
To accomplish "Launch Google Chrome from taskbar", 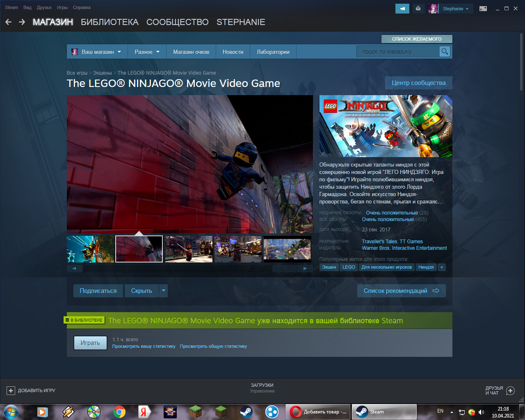I will [119, 411].
